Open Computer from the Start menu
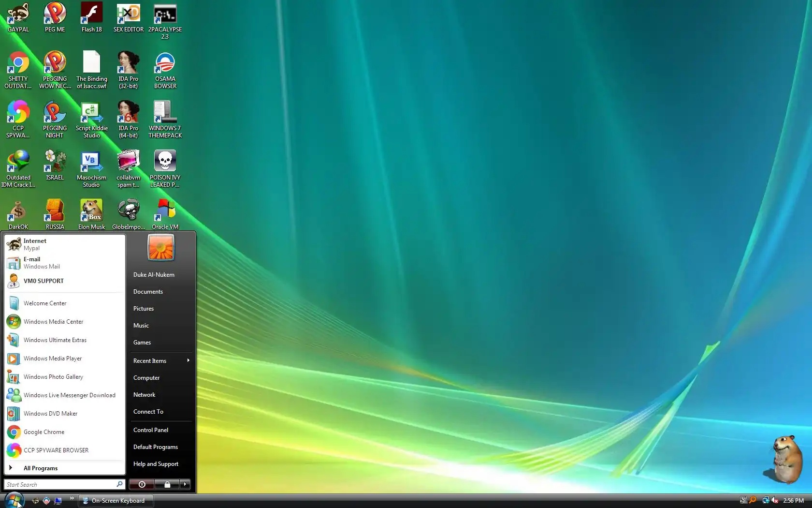Screen dimensions: 812x508 coord(161,378)
